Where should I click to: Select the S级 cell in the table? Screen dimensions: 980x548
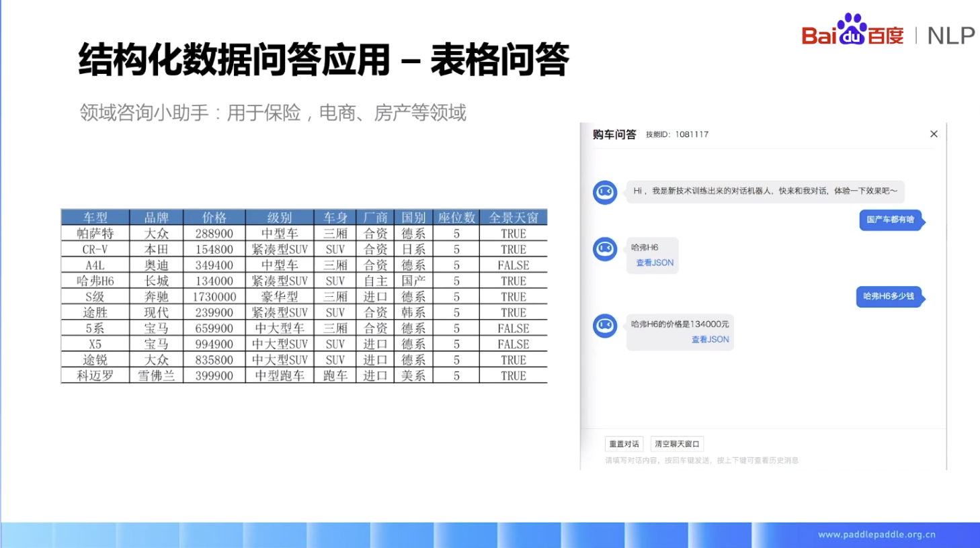pos(95,297)
